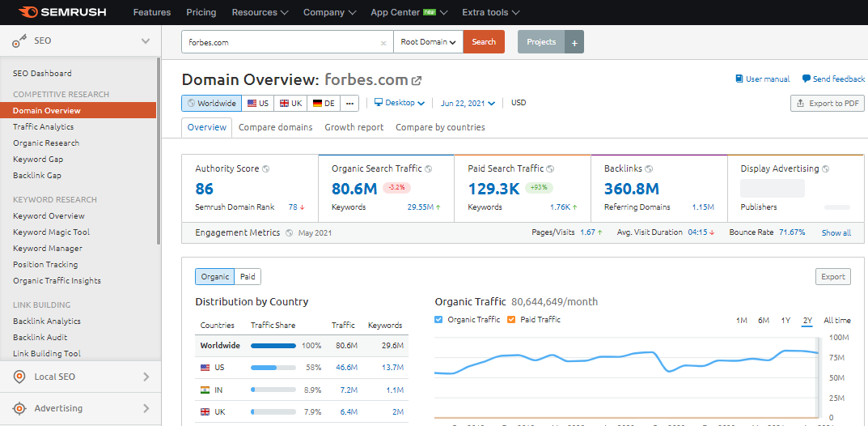Open the Root Domain dropdown
The height and width of the screenshot is (426, 868).
(429, 42)
